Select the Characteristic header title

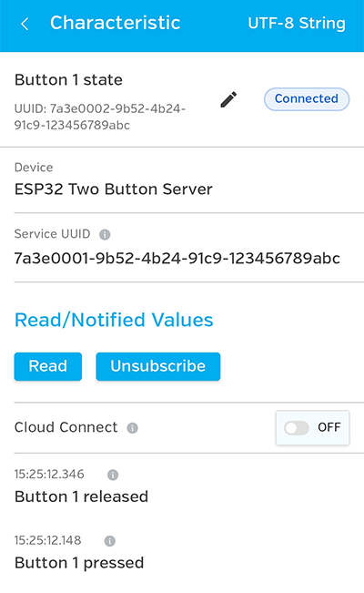coord(116,23)
